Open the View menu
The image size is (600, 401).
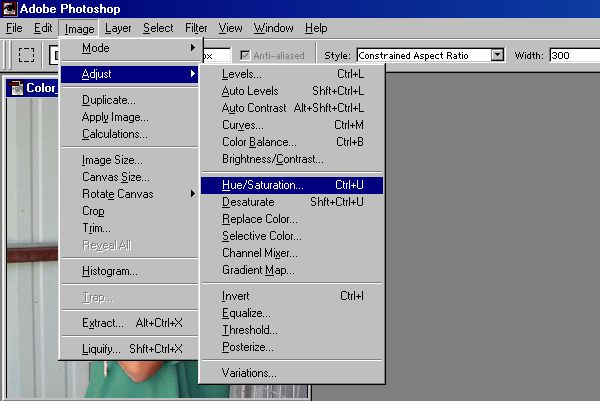click(x=230, y=28)
